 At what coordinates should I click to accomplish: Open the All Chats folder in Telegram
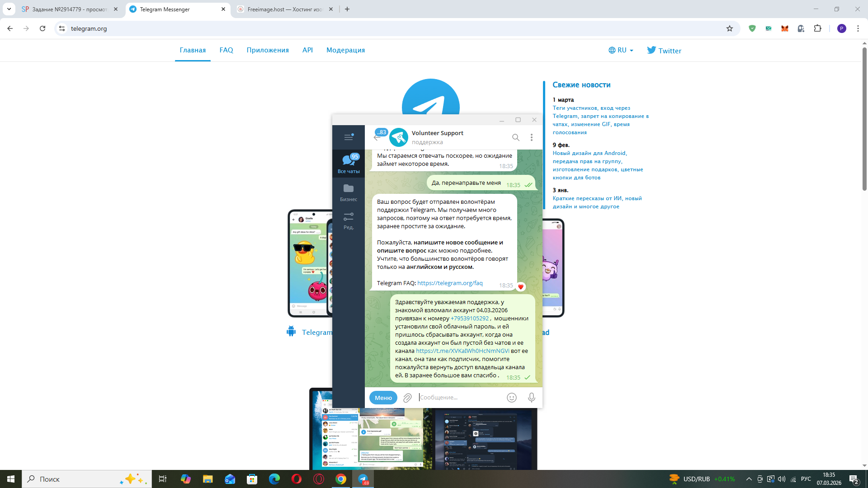point(349,164)
